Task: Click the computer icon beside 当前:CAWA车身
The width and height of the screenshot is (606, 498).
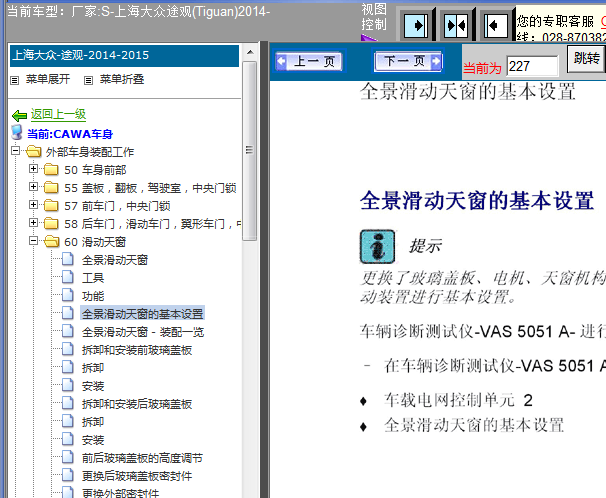Action: [x=17, y=133]
